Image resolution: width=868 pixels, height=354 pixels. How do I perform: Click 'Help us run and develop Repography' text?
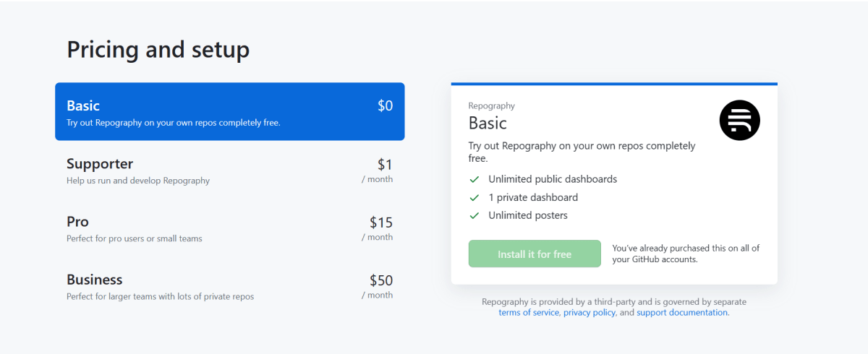tap(138, 181)
